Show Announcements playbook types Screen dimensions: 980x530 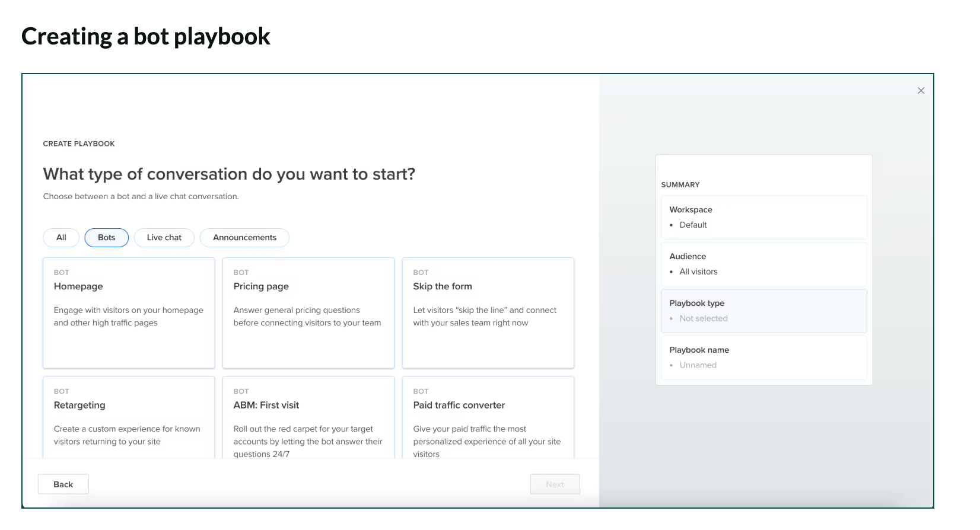244,238
